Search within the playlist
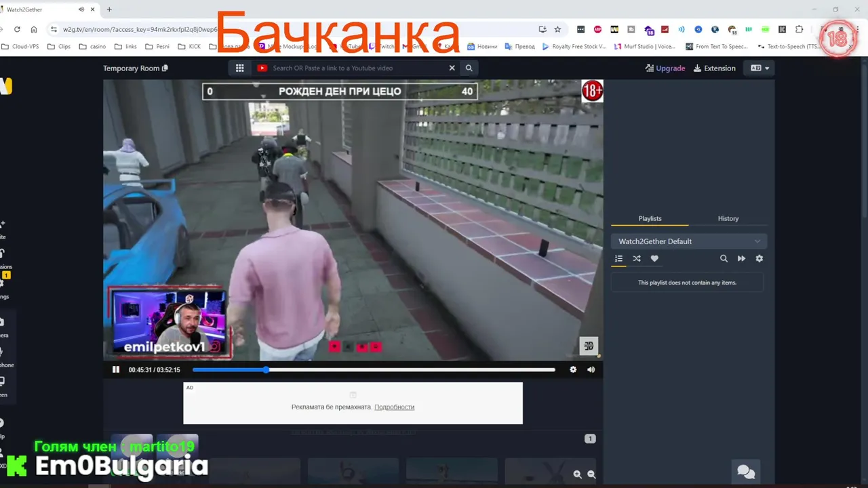This screenshot has height=488, width=868. [724, 258]
